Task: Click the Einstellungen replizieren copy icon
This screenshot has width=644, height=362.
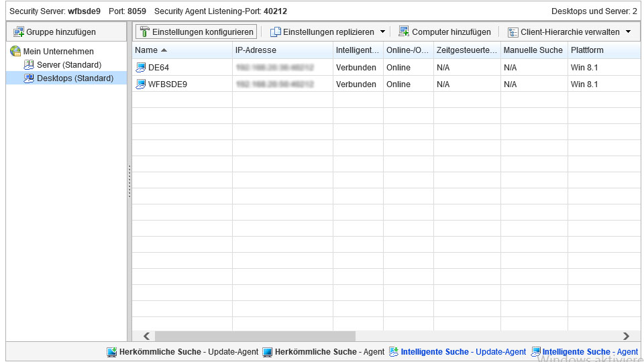Action: [275, 32]
